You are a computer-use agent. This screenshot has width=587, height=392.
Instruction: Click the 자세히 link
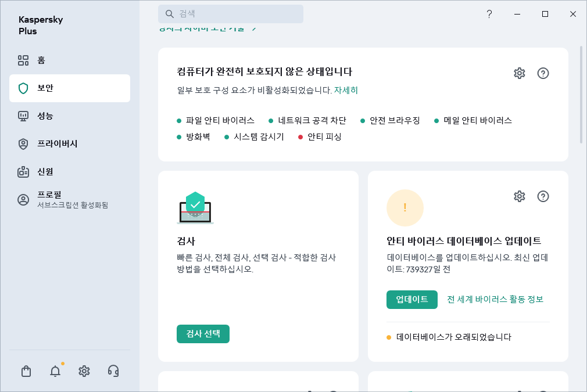(346, 90)
